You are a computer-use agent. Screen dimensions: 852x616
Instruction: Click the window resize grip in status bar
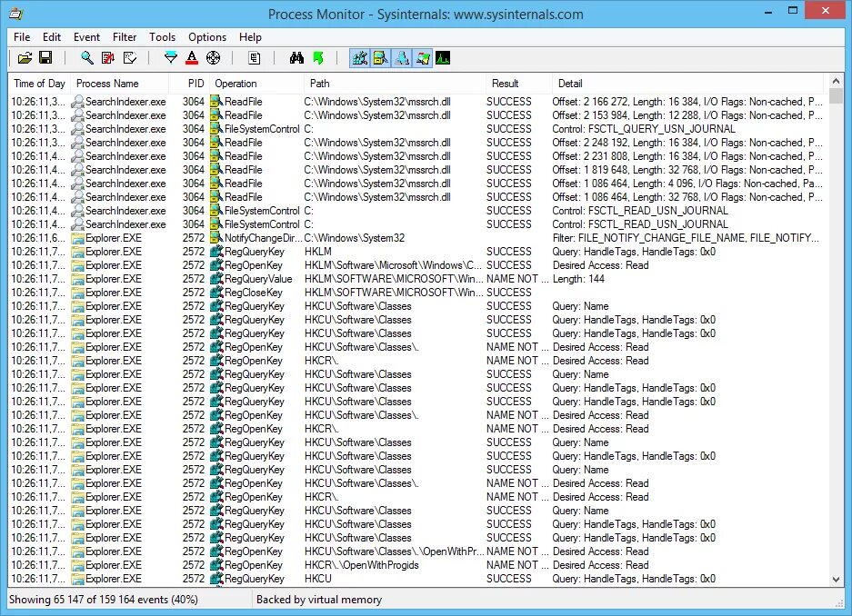pos(837,602)
